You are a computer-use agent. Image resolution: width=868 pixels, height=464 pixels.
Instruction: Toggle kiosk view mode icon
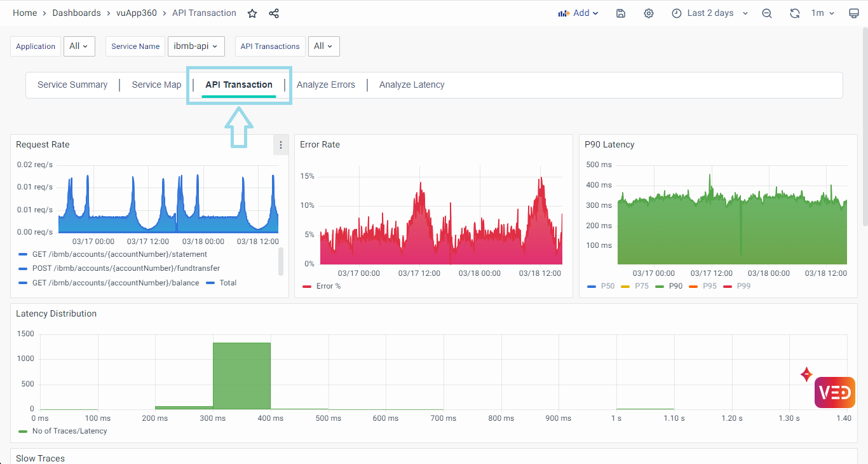(853, 13)
